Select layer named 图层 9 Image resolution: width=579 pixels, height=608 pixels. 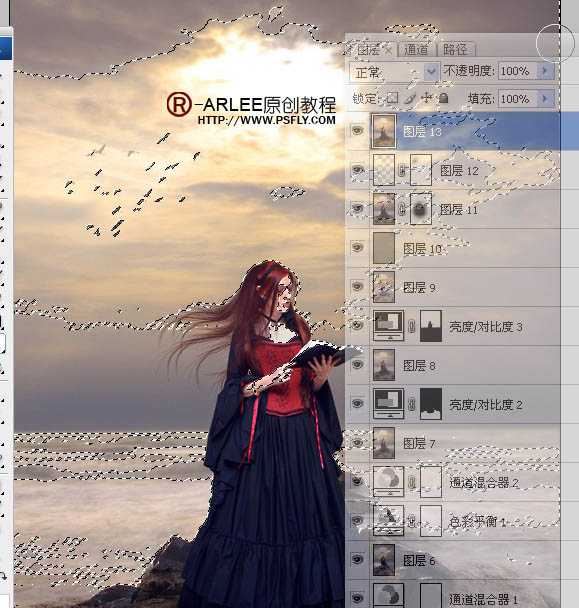pos(419,287)
